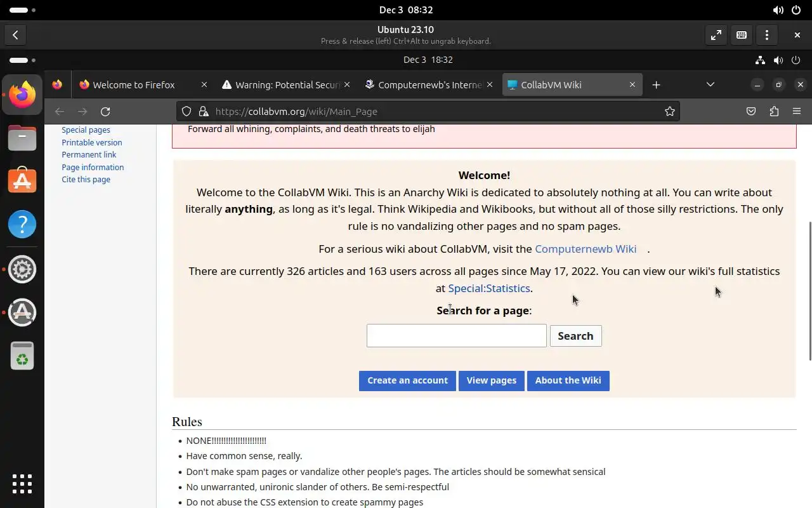This screenshot has width=812, height=508.
Task: Click 'Have common sense, really.' rule text
Action: pyautogui.click(x=244, y=456)
